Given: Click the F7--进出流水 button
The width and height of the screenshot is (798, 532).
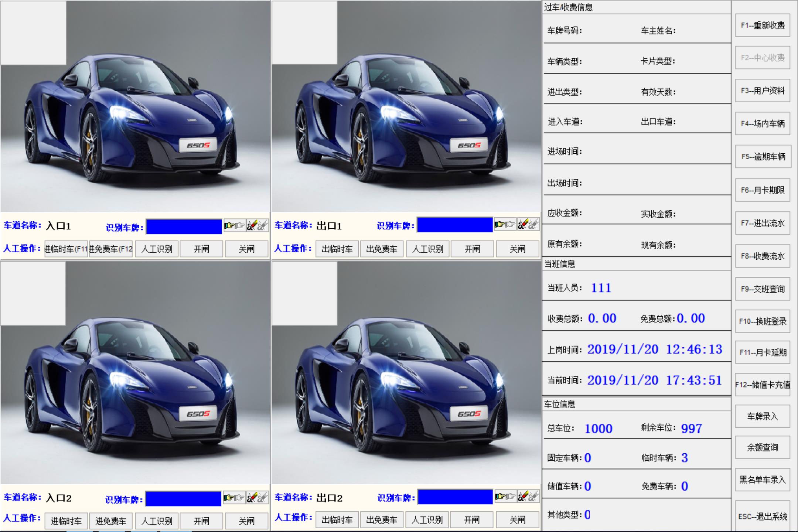Looking at the screenshot, I should [763, 223].
